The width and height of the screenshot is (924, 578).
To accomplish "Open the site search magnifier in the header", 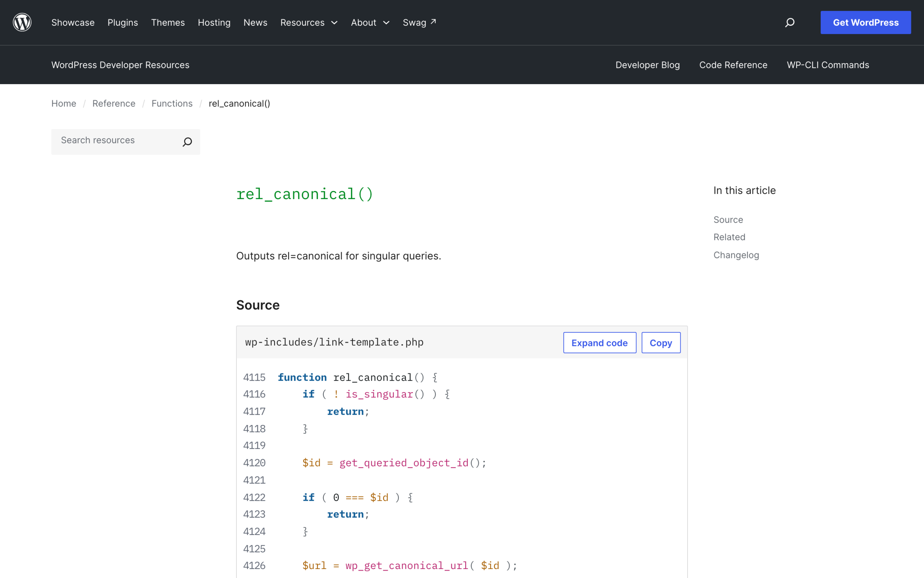I will point(790,22).
